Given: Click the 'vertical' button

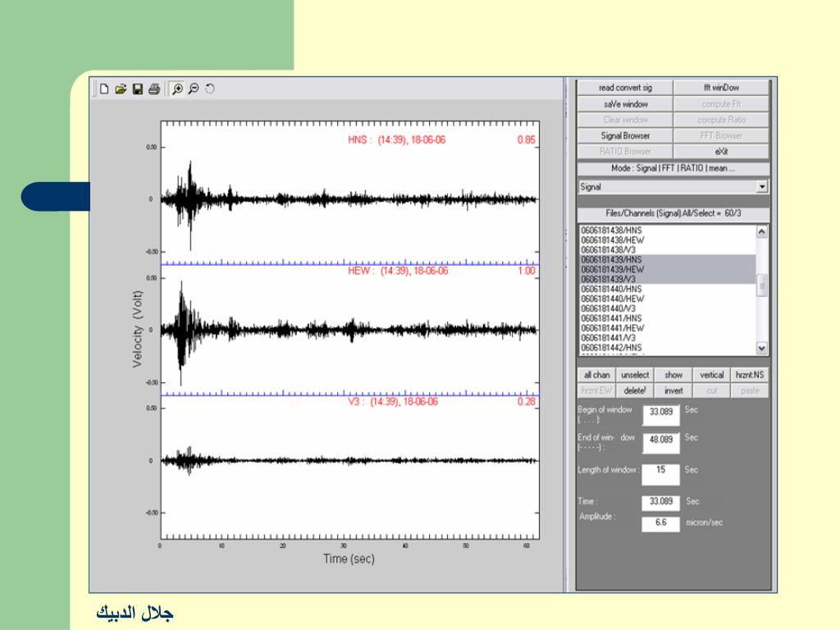Looking at the screenshot, I should coord(711,375).
